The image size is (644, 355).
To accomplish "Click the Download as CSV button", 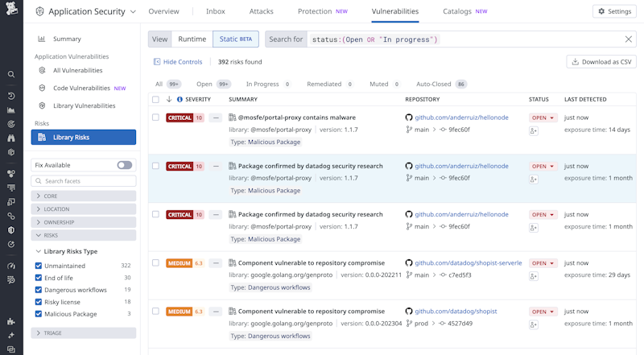I will click(601, 62).
